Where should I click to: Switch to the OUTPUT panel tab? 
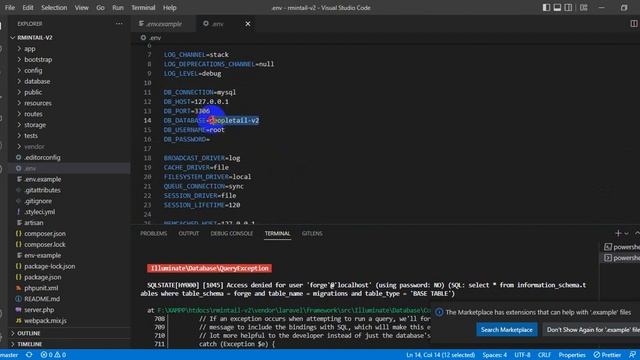pos(189,233)
